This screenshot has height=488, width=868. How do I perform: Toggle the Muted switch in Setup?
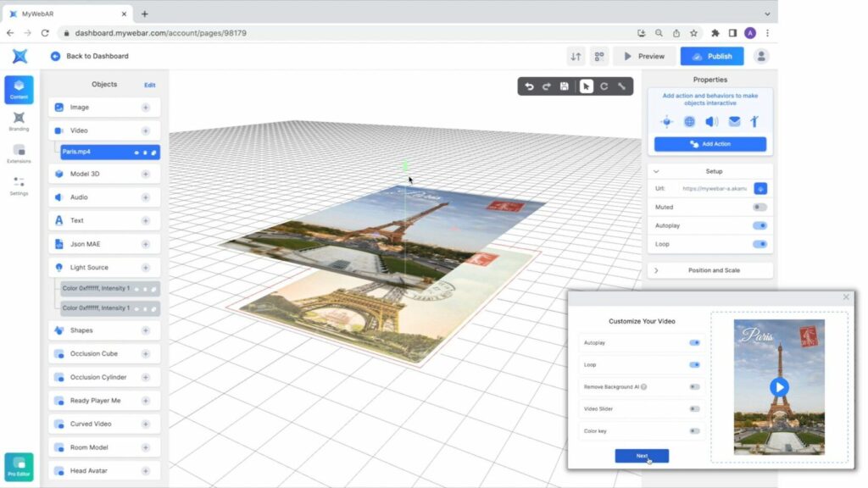pyautogui.click(x=759, y=208)
